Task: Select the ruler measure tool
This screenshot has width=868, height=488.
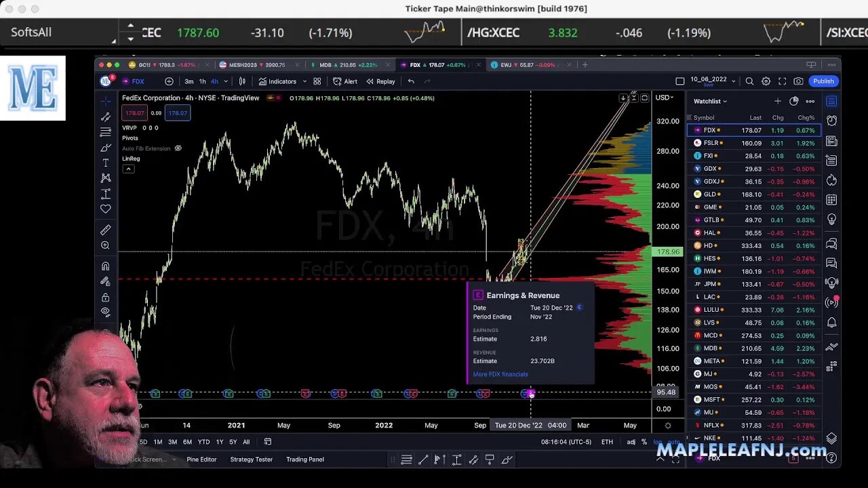Action: point(106,230)
